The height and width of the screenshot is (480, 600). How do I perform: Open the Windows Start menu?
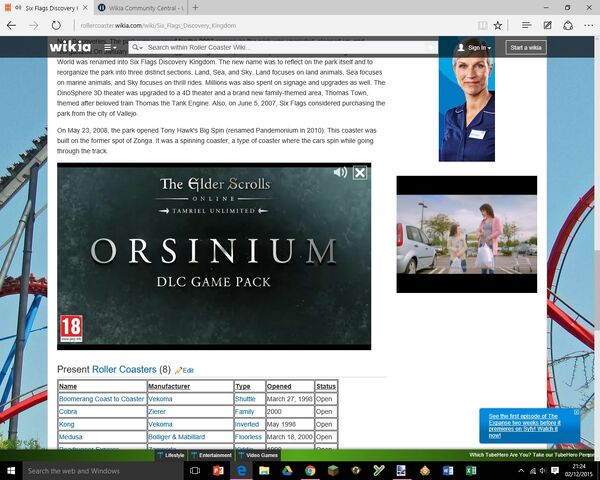10,470
